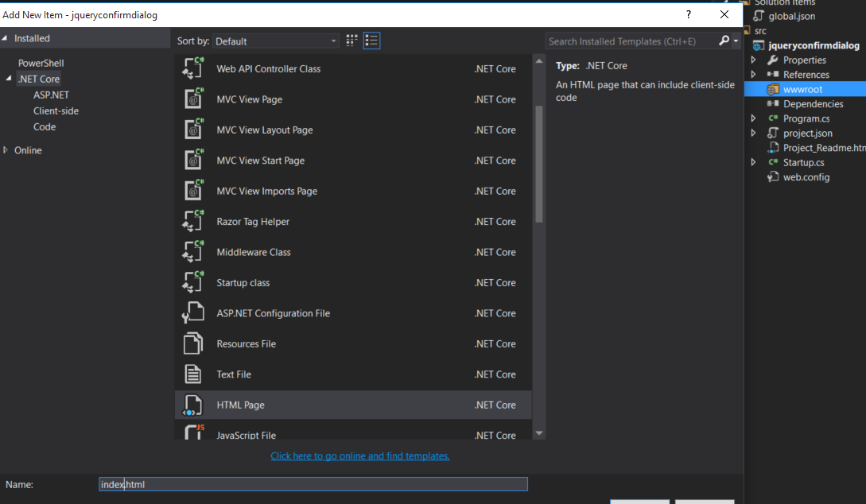Image resolution: width=866 pixels, height=504 pixels.
Task: Select the ASP.NET subcategory
Action: [51, 95]
